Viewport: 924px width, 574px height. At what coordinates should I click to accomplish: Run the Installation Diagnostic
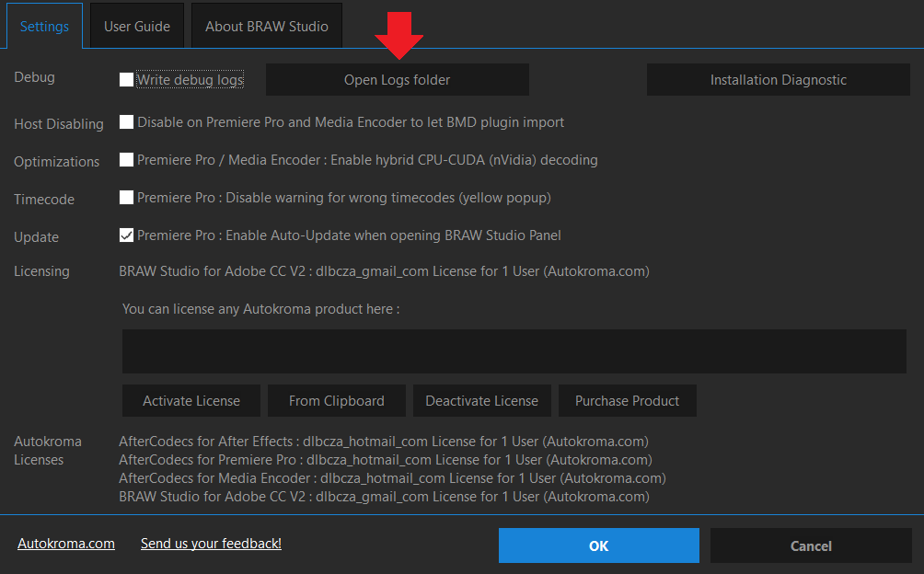pos(778,79)
